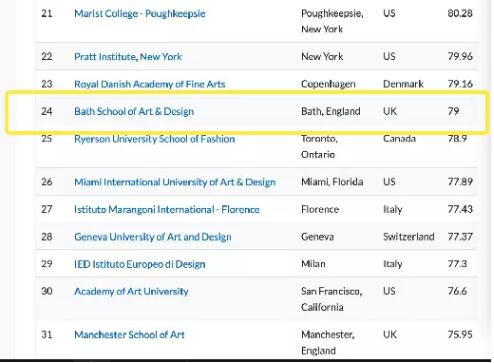494x363 pixels.
Task: Click the score 75.95 for Manchester
Action: coord(460,334)
